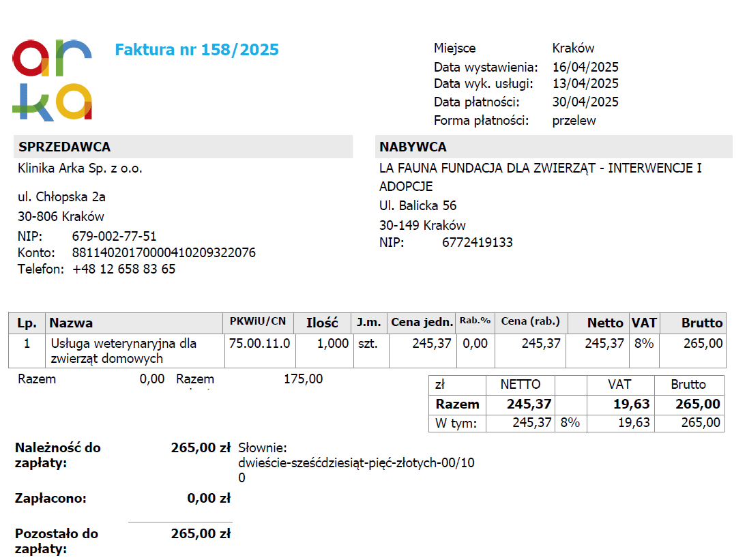Viewport: 747px width, 560px height.
Task: Click the 'Pozostało do zapłaty:' label
Action: 56,541
